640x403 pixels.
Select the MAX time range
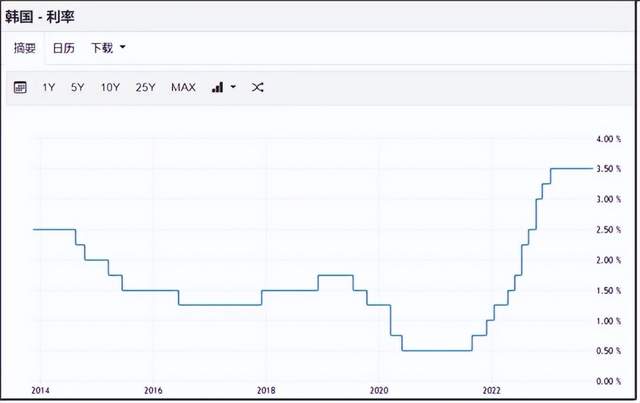pos(183,87)
